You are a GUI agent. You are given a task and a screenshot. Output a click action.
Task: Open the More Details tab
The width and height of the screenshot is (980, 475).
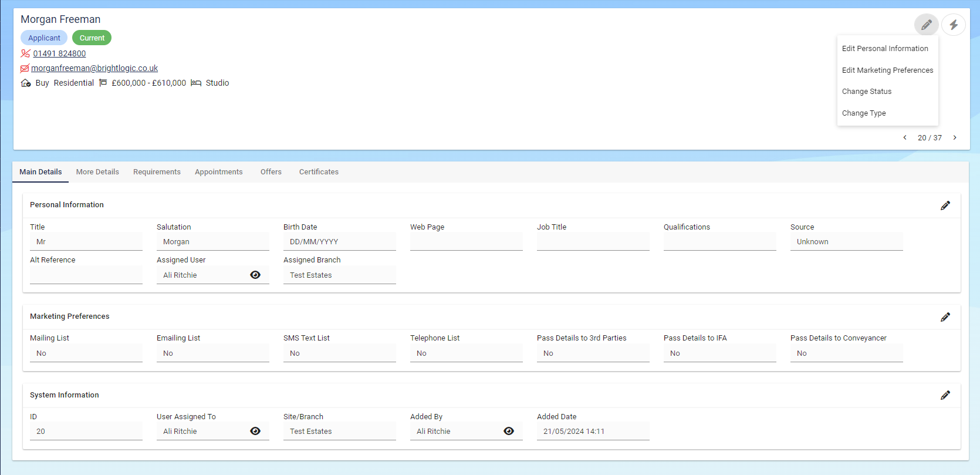(97, 172)
